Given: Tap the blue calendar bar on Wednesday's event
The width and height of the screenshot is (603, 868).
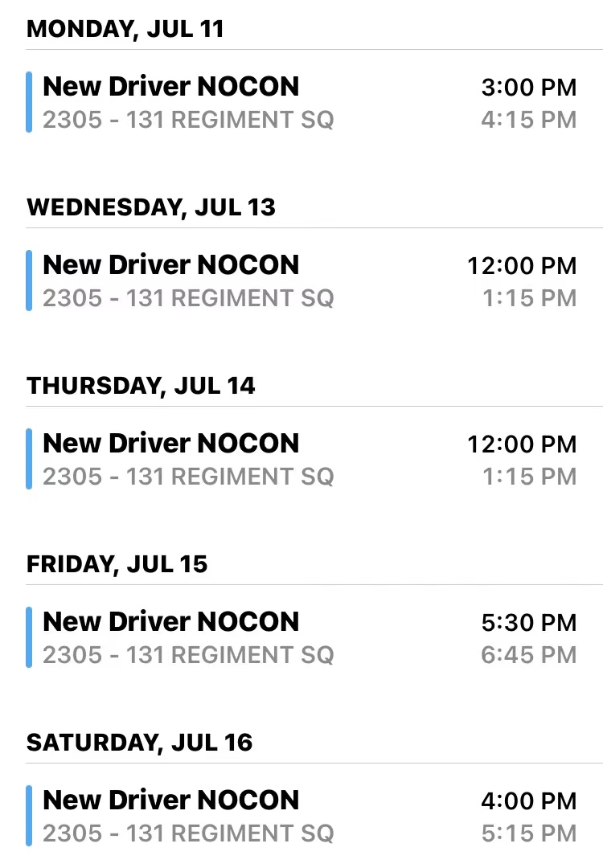Looking at the screenshot, I should coord(29,280).
